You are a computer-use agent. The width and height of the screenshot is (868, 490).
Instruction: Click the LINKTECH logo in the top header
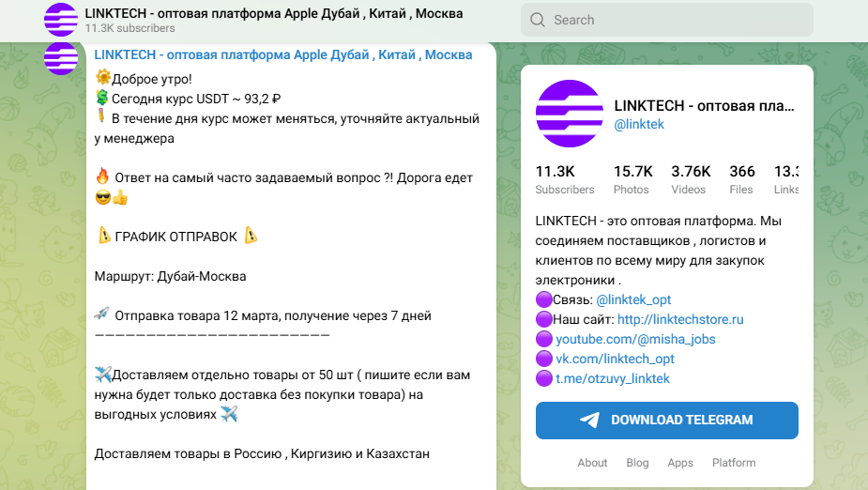[61, 20]
